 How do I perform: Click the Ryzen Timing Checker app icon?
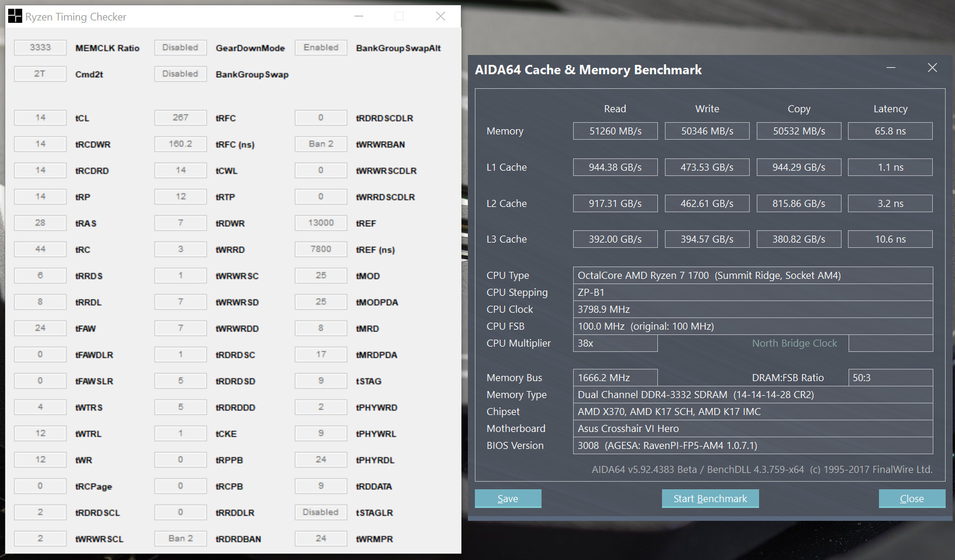pyautogui.click(x=15, y=16)
